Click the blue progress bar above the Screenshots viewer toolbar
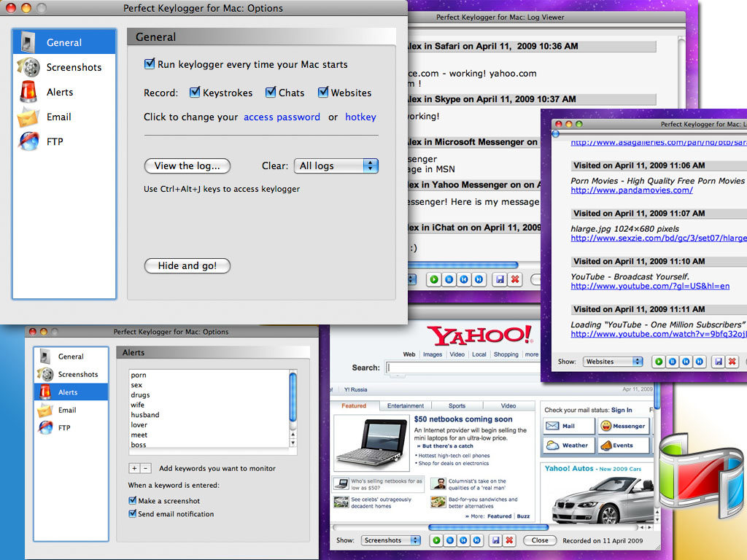747x560 pixels. pyautogui.click(x=488, y=527)
